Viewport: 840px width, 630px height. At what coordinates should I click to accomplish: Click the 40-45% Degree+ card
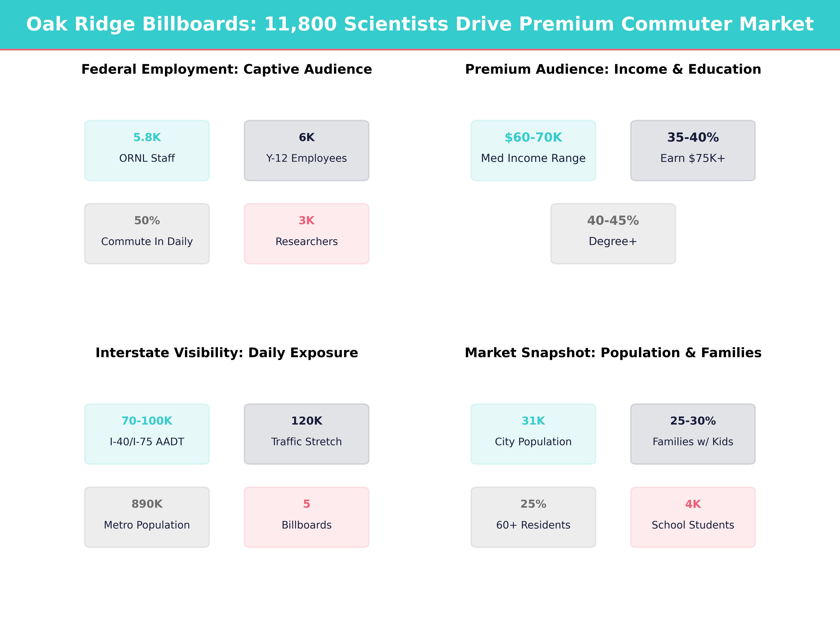[x=613, y=234]
